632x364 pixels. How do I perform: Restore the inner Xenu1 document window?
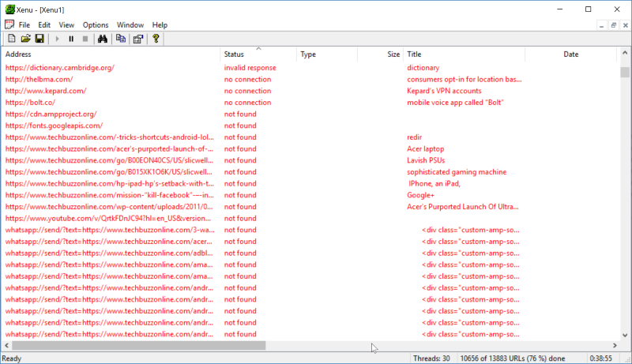click(614, 25)
